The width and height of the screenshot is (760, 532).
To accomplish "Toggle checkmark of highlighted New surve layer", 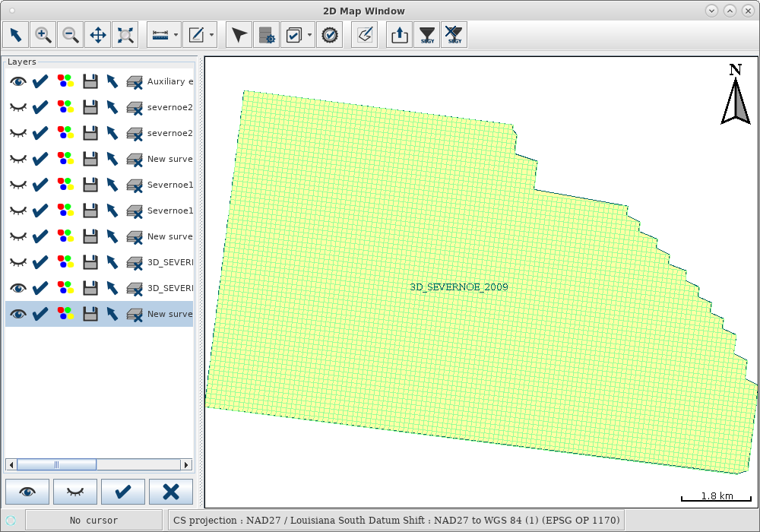I will [40, 314].
